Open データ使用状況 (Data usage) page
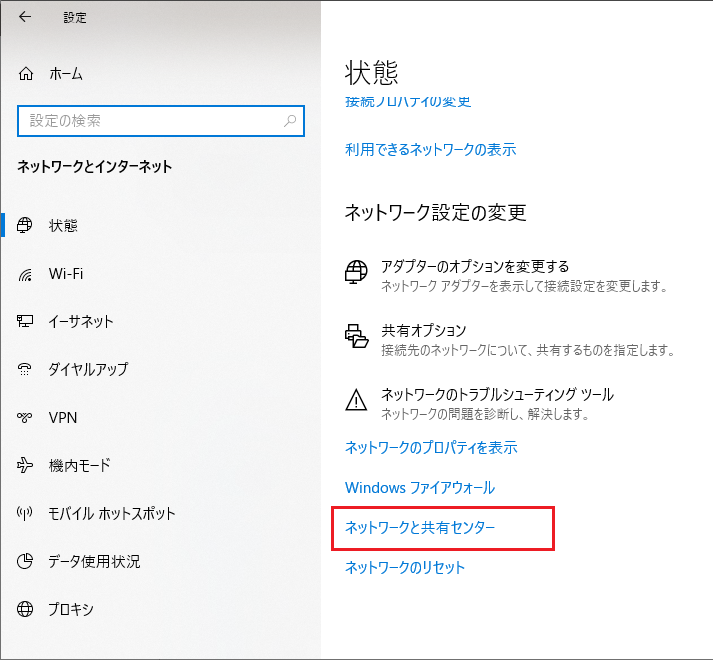This screenshot has width=713, height=660. pyautogui.click(x=94, y=562)
